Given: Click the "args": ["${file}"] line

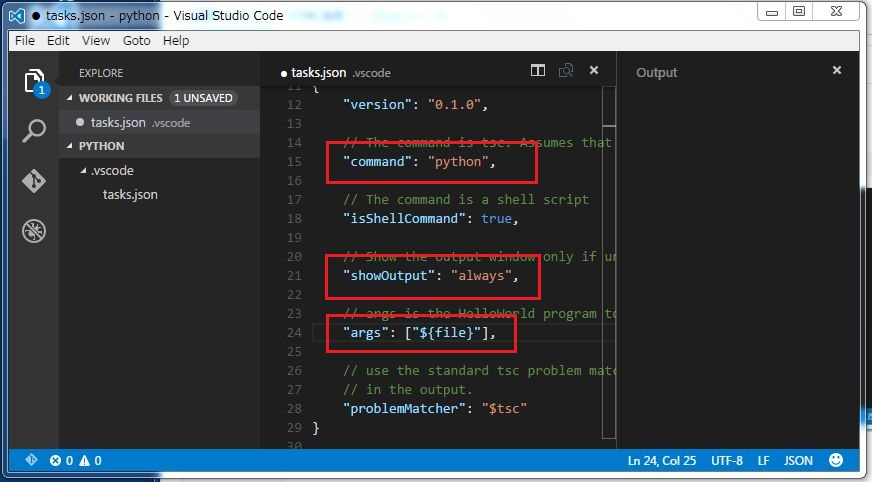Looking at the screenshot, I should click(419, 332).
